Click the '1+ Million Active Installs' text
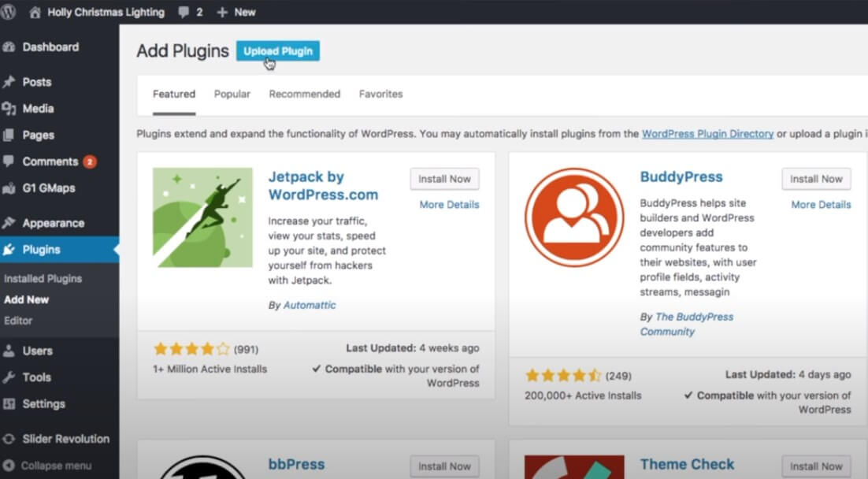This screenshot has height=479, width=868. [210, 369]
